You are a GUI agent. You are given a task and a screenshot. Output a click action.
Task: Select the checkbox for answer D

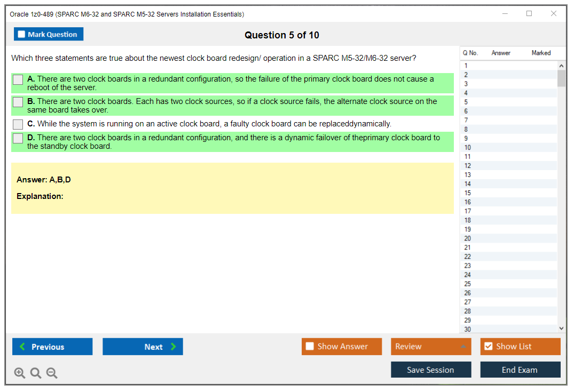[x=18, y=138]
